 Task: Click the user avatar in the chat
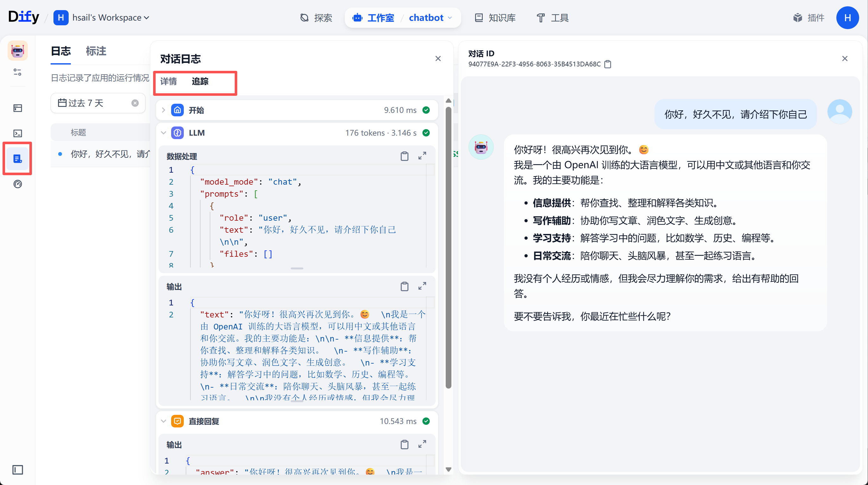pos(840,112)
